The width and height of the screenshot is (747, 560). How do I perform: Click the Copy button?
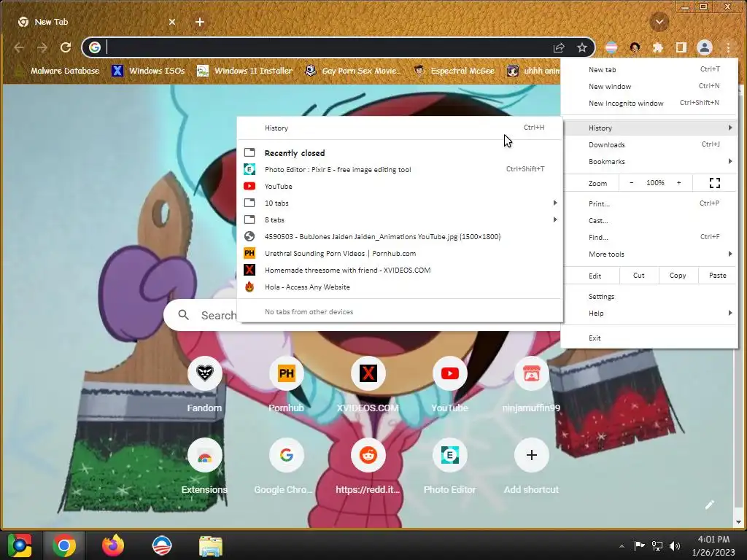coord(678,275)
